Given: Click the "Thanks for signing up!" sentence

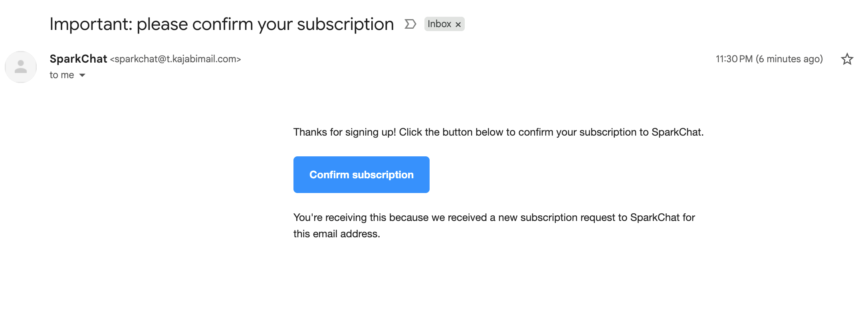Looking at the screenshot, I should (x=345, y=132).
